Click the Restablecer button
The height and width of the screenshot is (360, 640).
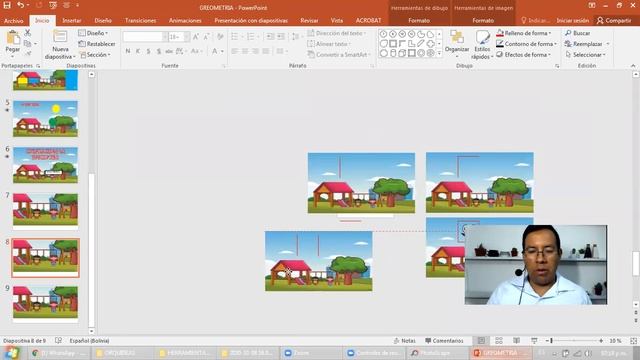click(x=97, y=44)
